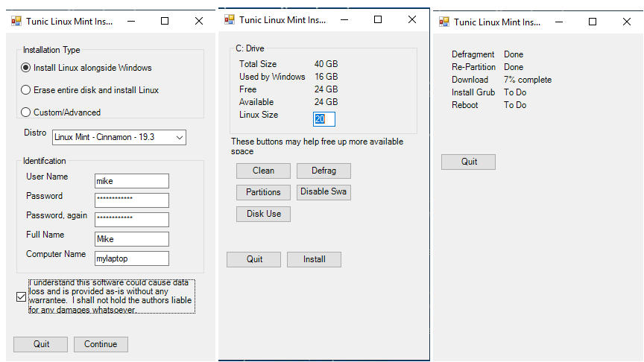The image size is (644, 362).
Task: Close the C: Drive window
Action: [x=412, y=19]
